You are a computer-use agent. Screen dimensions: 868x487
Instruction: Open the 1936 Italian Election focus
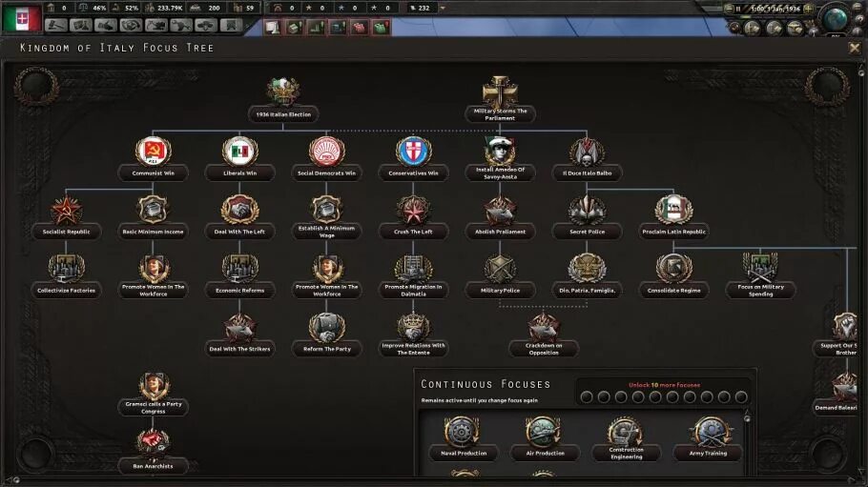tap(283, 100)
